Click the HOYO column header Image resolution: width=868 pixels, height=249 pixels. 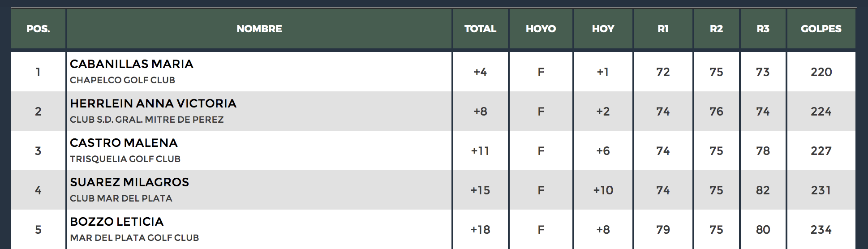(541, 29)
